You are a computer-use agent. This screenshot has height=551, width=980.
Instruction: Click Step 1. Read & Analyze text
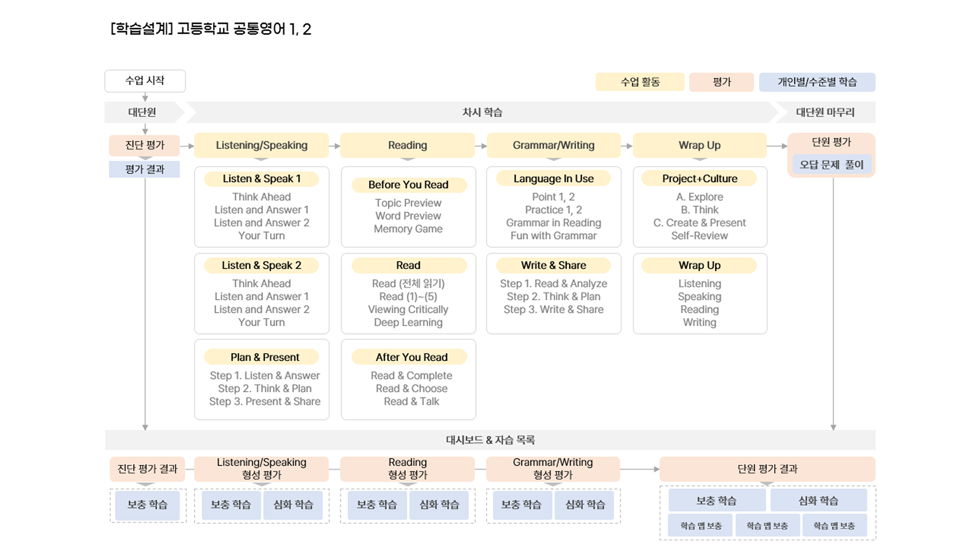tap(553, 284)
